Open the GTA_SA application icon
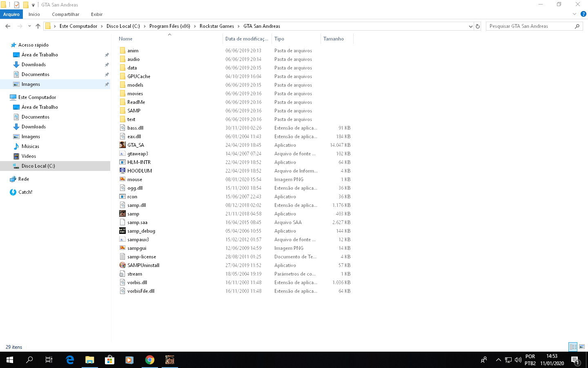Viewport: 588px width, 368px height. point(122,145)
